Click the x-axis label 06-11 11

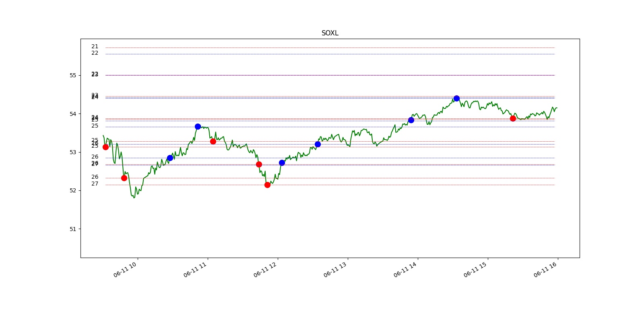coord(195,270)
